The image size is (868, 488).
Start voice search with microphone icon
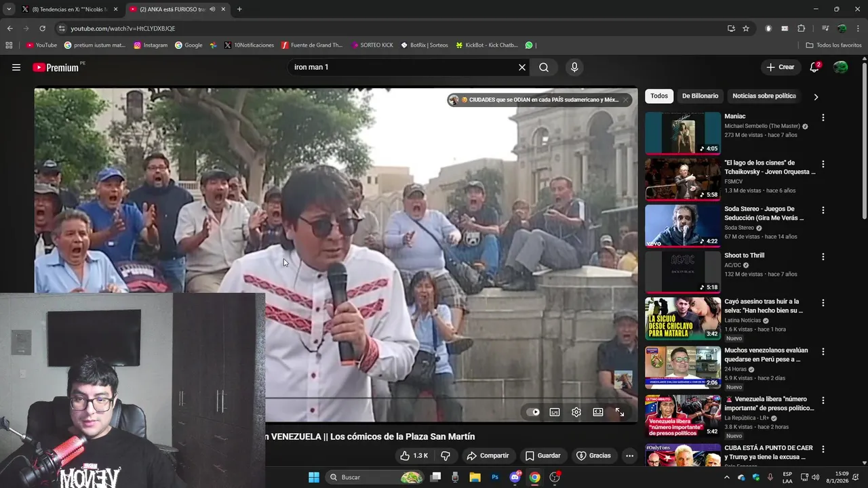(574, 67)
